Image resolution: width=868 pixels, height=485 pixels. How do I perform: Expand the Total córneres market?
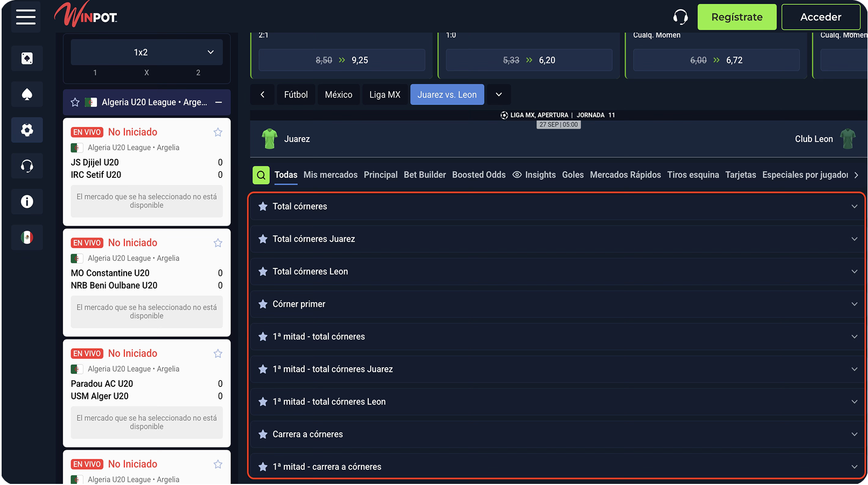point(854,206)
